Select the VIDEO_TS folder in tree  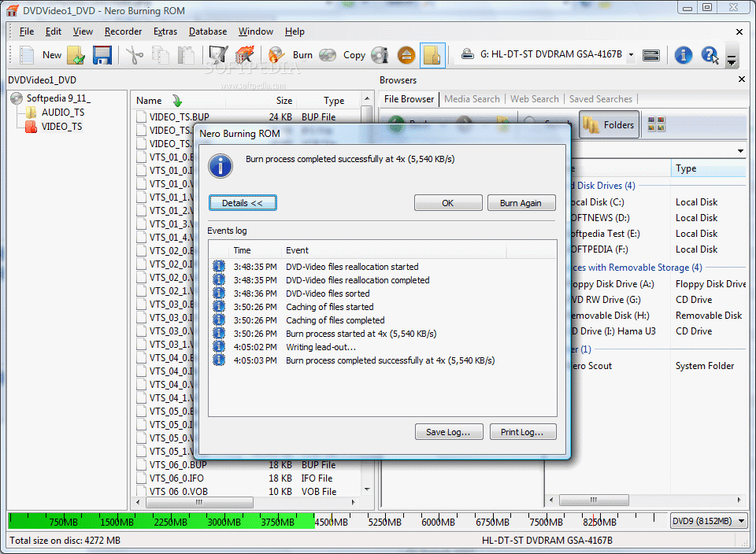(x=61, y=127)
